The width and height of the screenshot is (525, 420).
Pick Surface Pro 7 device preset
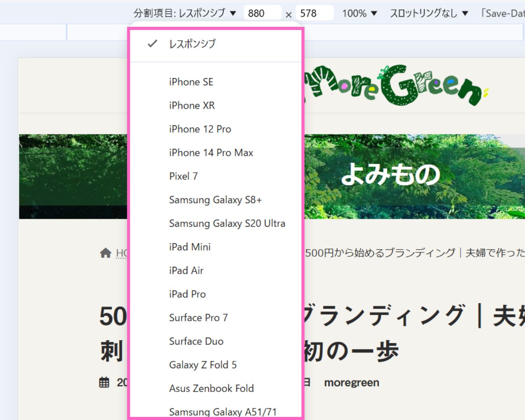click(198, 318)
